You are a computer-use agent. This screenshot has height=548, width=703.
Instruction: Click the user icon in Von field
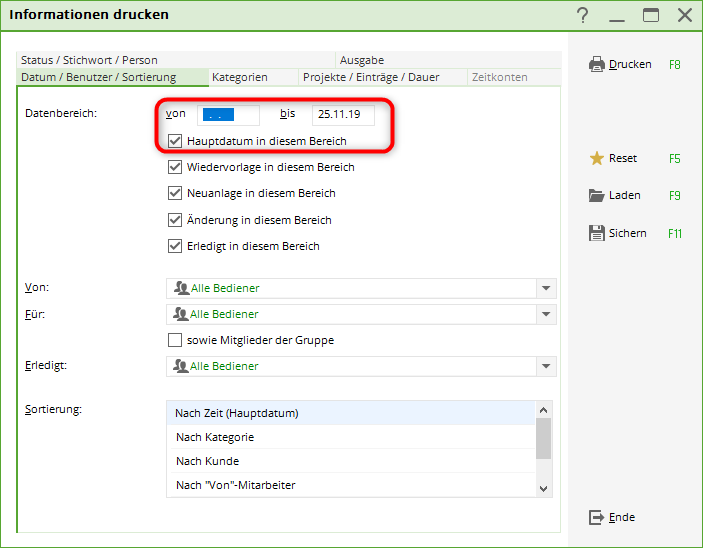(181, 288)
